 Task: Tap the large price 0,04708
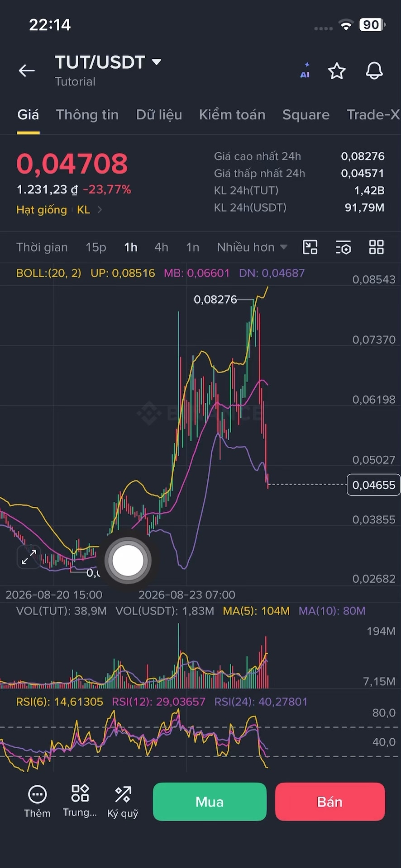(72, 164)
